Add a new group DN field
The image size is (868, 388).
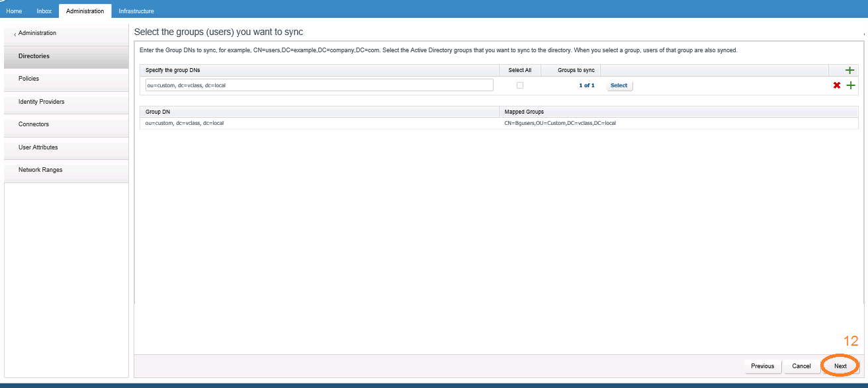coord(850,70)
